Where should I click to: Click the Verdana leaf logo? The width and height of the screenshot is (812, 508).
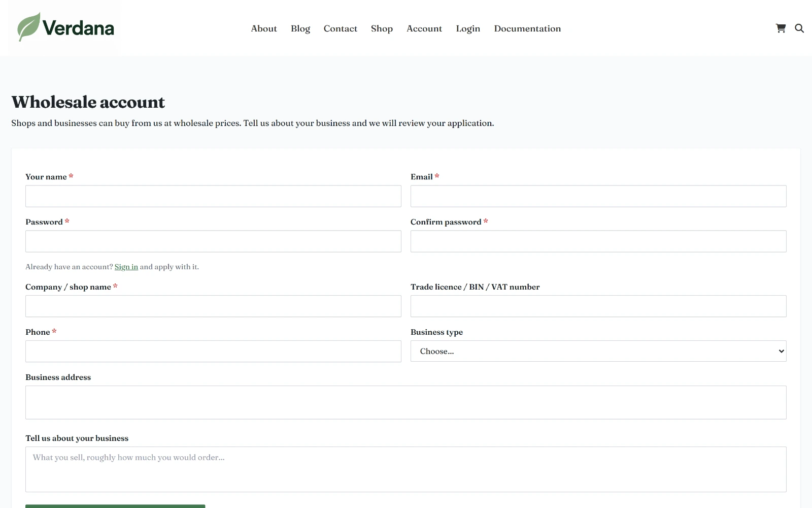click(65, 27)
